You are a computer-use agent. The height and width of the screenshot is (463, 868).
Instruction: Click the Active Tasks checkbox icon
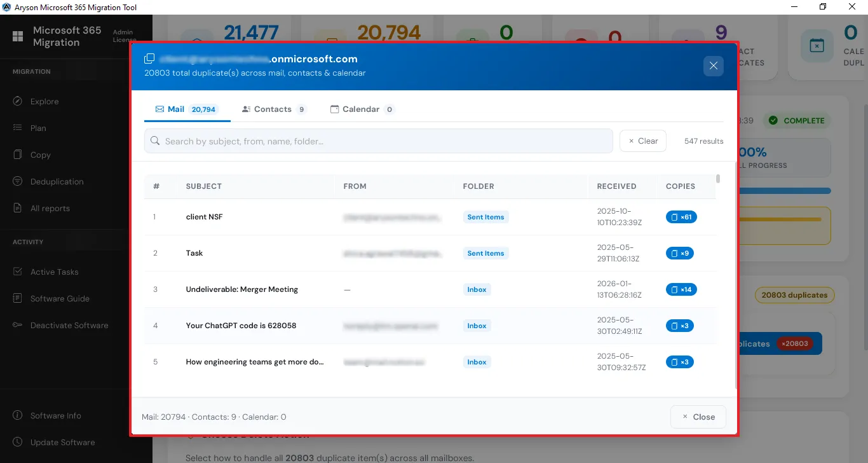(18, 272)
